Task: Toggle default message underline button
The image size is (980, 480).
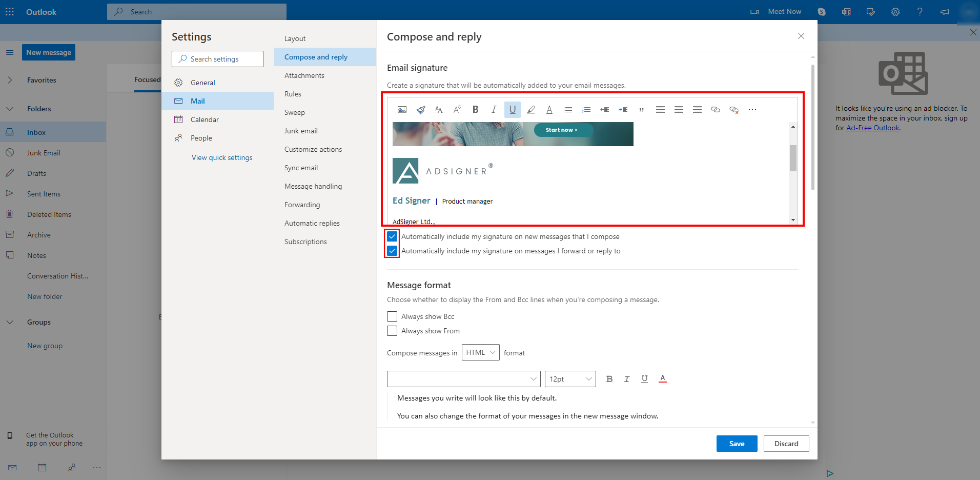Action: pos(644,379)
